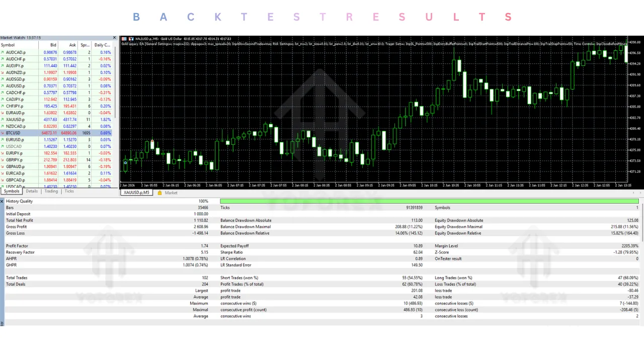Screen dimensions: 644x362
Task: Close the Market Watch panel
Action: tap(114, 38)
